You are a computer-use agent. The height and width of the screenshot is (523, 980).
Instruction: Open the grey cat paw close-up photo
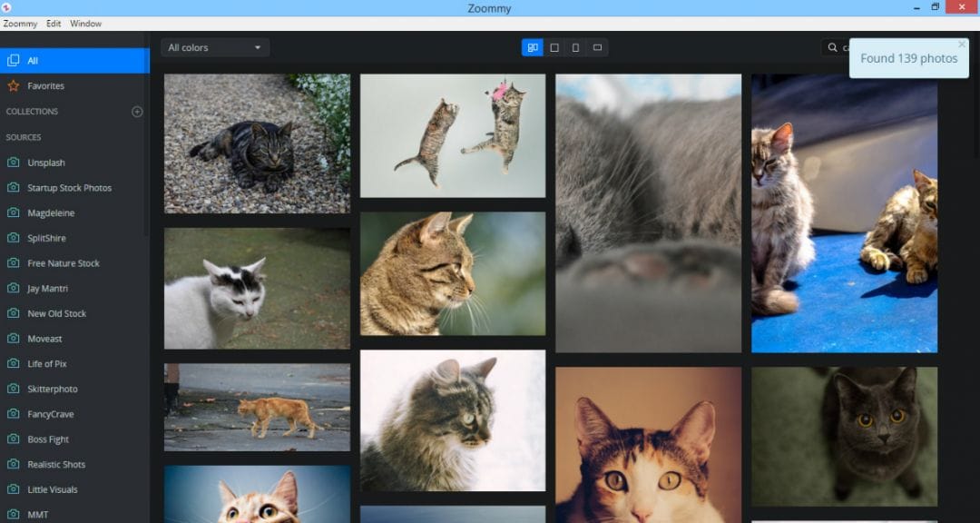click(x=648, y=213)
